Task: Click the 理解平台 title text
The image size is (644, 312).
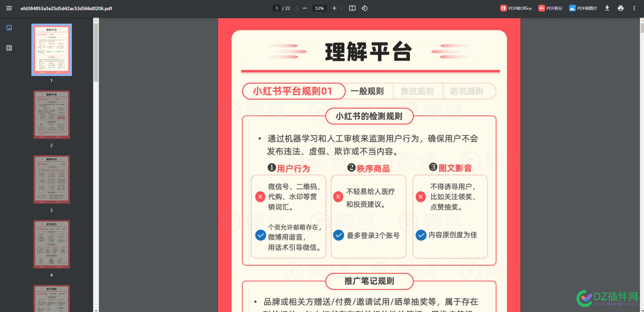Action: coord(369,52)
